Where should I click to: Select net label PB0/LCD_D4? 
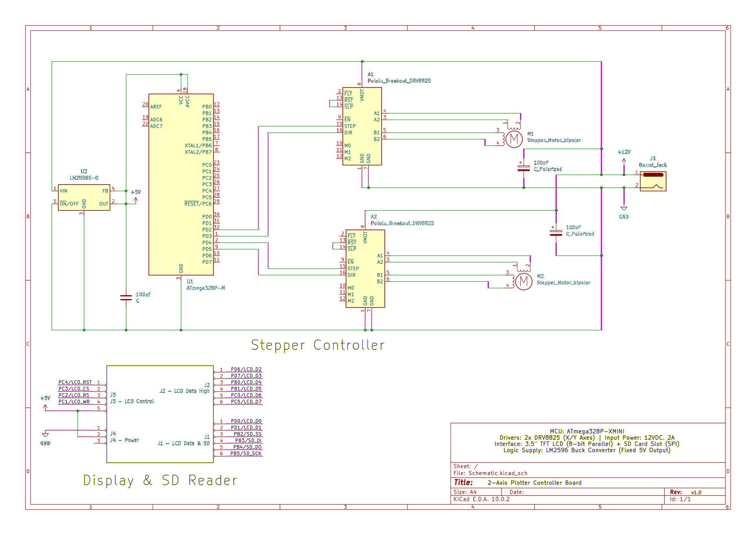246,382
